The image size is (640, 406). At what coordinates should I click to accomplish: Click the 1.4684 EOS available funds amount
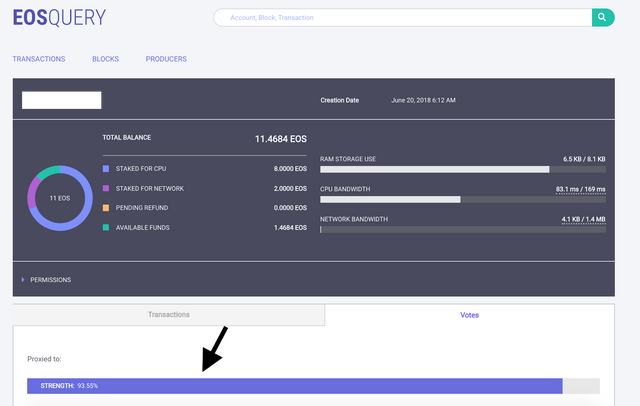[290, 228]
